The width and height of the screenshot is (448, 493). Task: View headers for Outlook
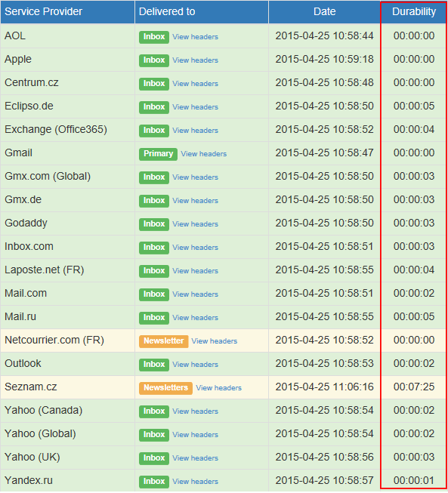(x=195, y=365)
